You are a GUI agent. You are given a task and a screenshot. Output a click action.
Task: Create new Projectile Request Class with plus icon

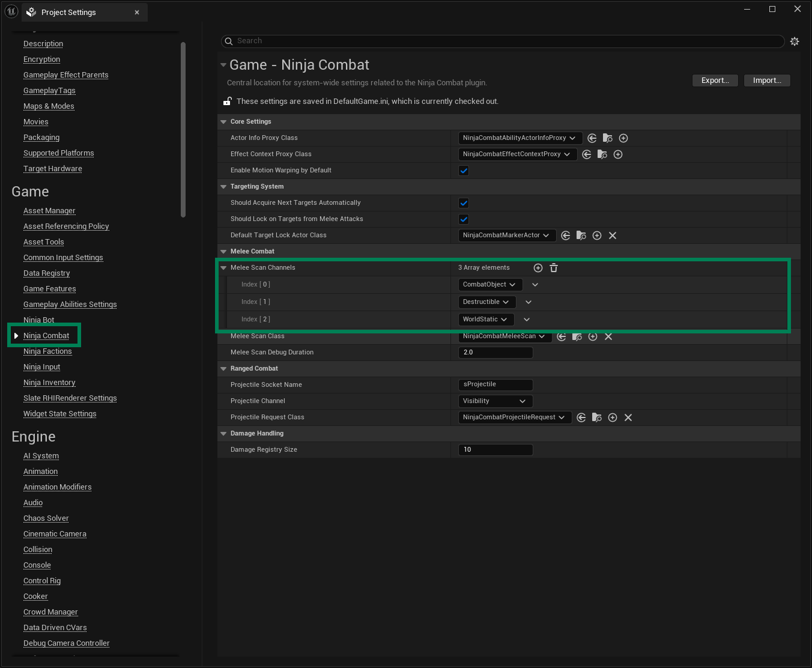(x=613, y=417)
